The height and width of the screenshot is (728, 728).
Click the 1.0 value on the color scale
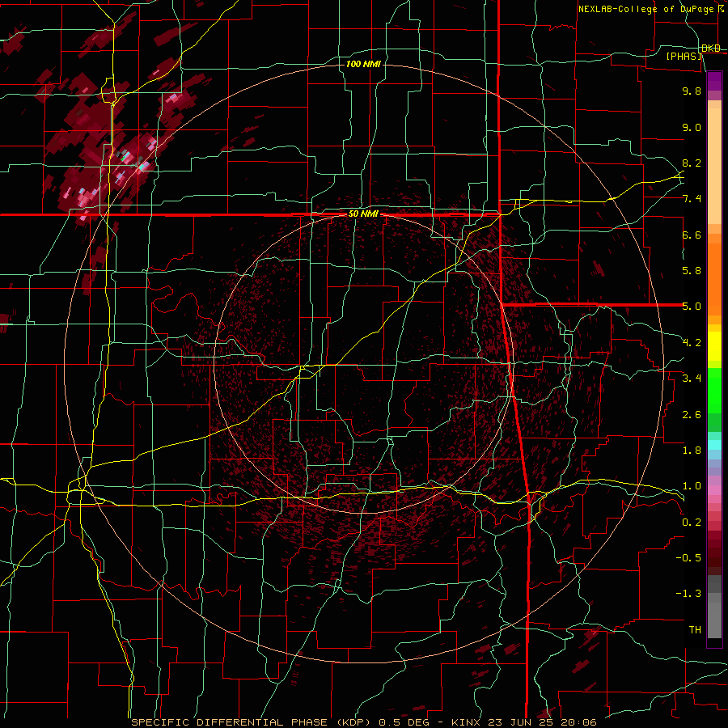pyautogui.click(x=692, y=486)
